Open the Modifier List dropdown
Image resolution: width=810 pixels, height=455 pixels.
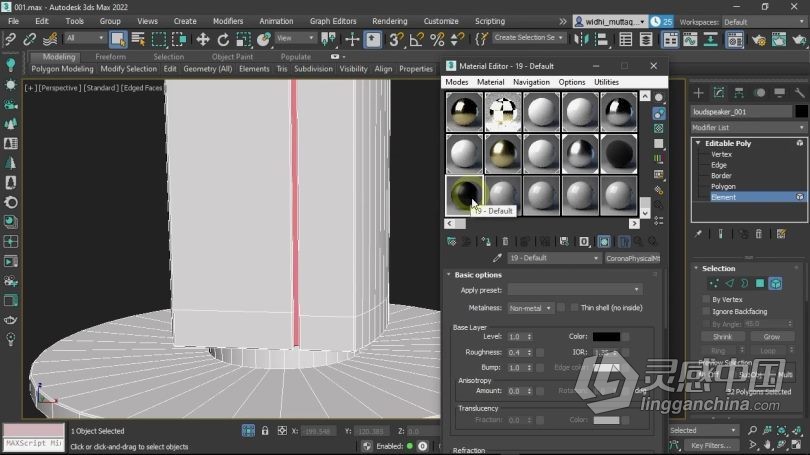[749, 127]
